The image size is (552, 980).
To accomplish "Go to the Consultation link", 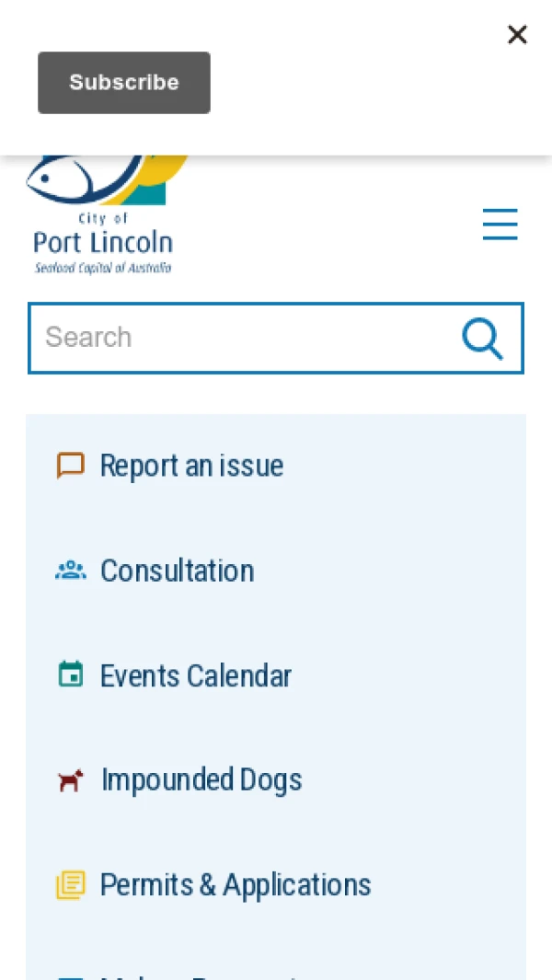I will 177,571.
